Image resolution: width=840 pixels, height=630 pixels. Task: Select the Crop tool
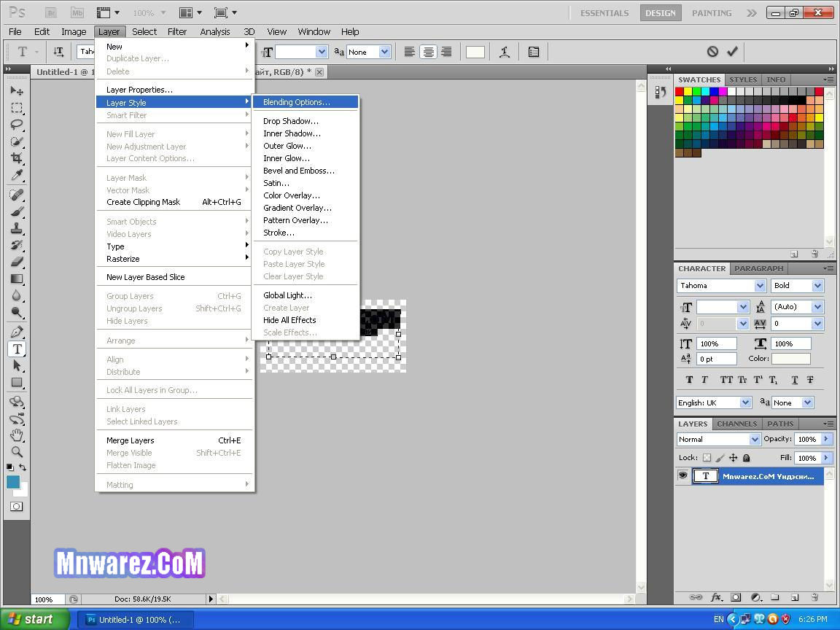[17, 158]
